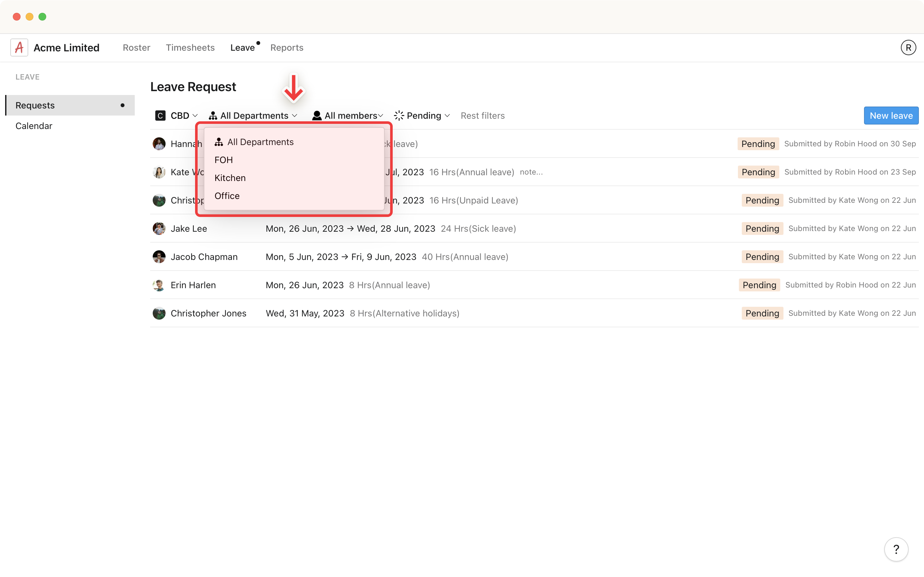Click Rest filters to clear filters
This screenshot has height=577, width=924.
point(482,115)
